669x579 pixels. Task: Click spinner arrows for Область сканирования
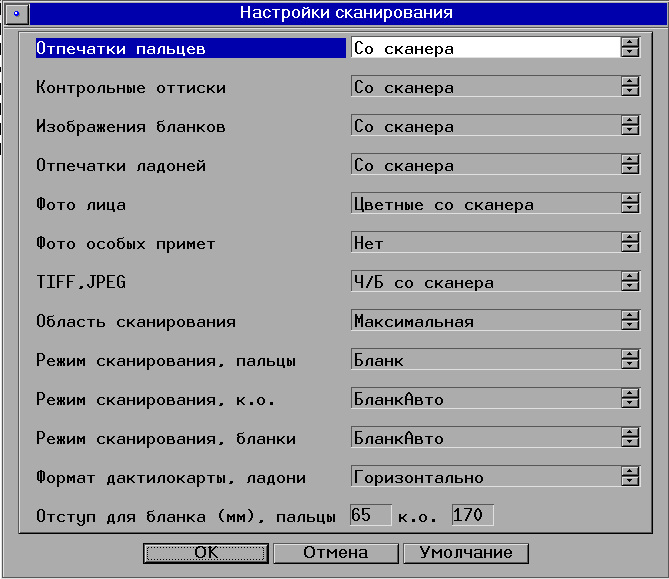[x=630, y=320]
